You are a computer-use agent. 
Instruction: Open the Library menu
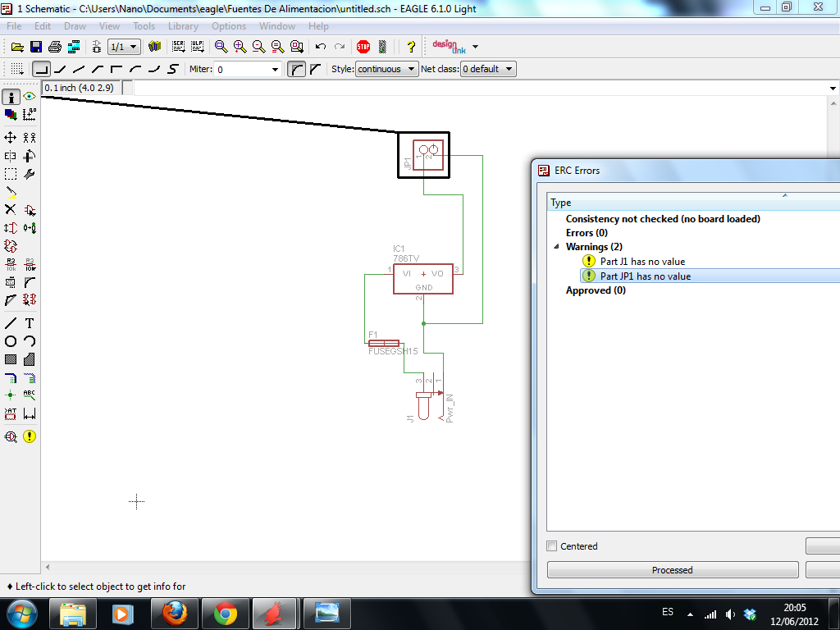pos(183,26)
